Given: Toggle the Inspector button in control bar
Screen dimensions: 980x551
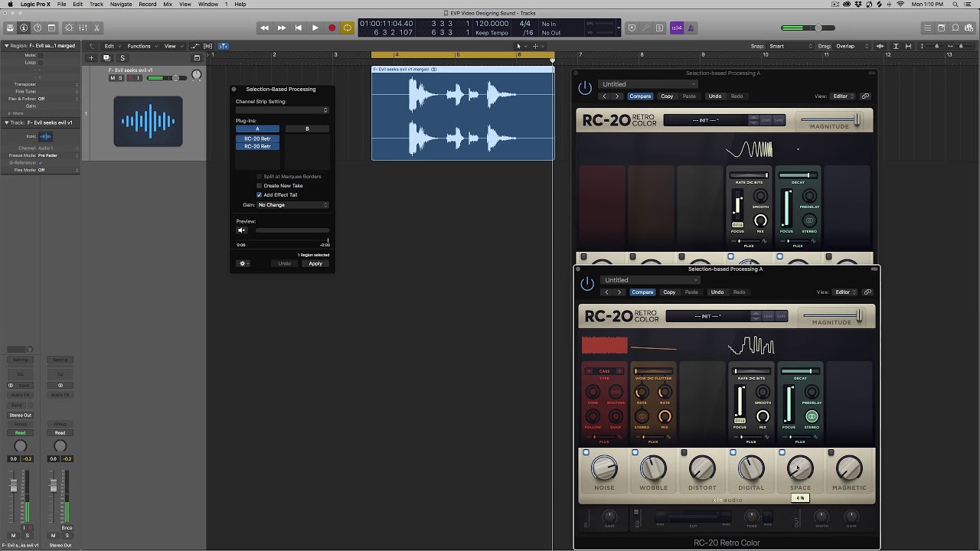Looking at the screenshot, I should pyautogui.click(x=24, y=28).
